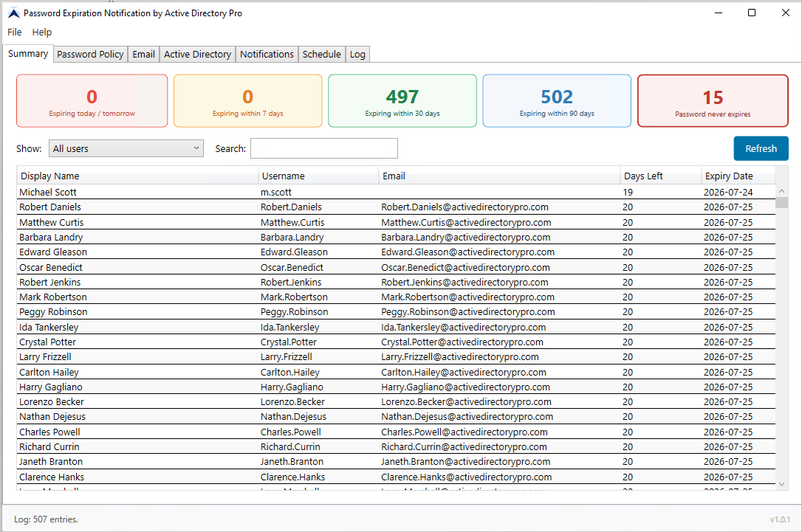Select the Barbara Landry display name
Image resolution: width=802 pixels, height=532 pixels.
(x=51, y=237)
